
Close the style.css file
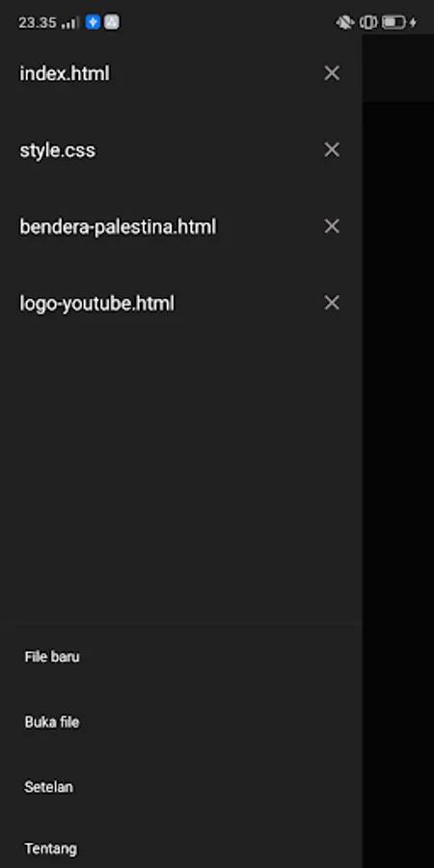pos(332,149)
